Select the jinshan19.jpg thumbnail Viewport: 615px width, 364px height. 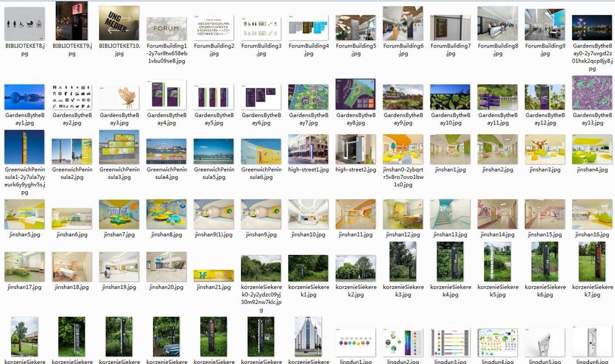tap(119, 267)
